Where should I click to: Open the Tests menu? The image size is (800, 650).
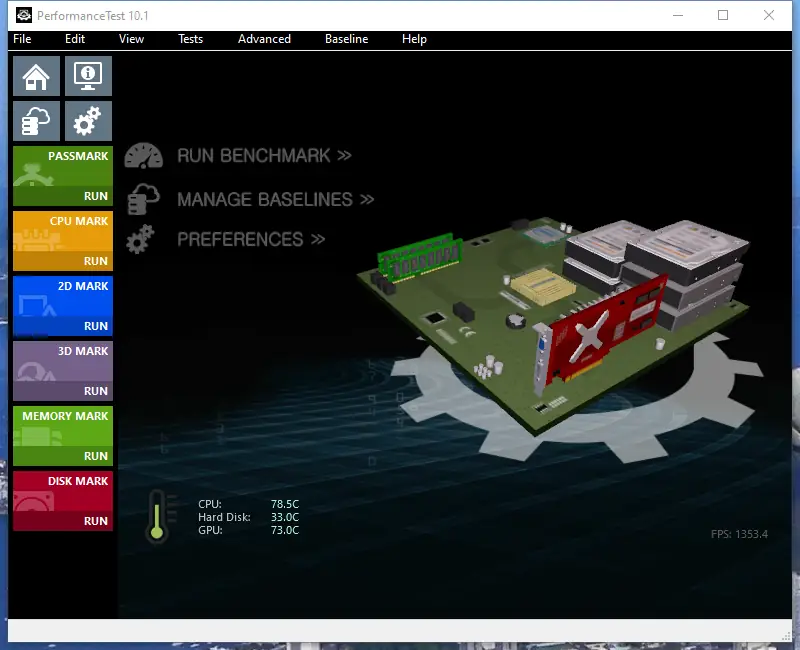pos(190,39)
